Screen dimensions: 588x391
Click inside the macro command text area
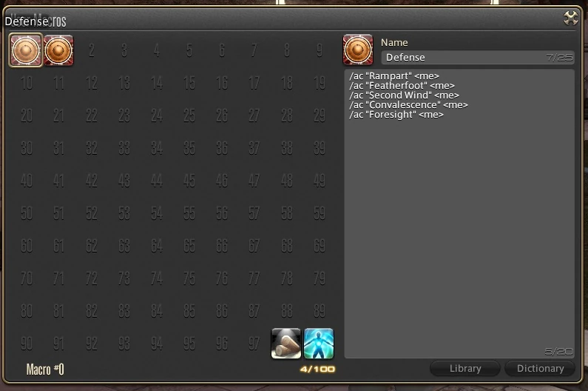point(459,214)
